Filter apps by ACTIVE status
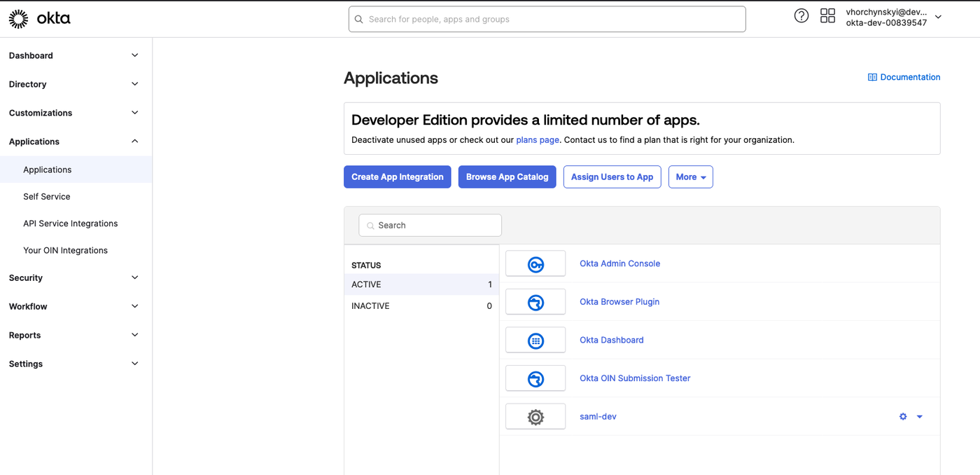 point(421,284)
